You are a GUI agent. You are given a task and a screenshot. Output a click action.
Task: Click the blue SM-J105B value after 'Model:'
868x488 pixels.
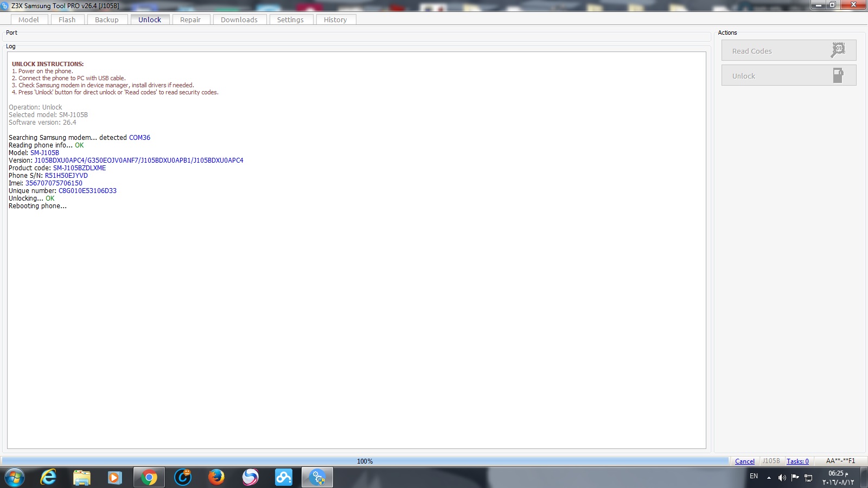pyautogui.click(x=44, y=153)
